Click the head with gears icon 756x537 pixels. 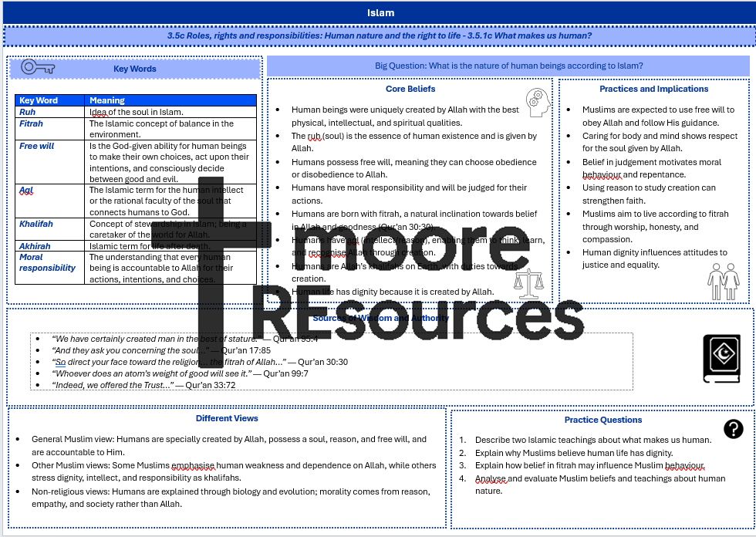point(538,102)
